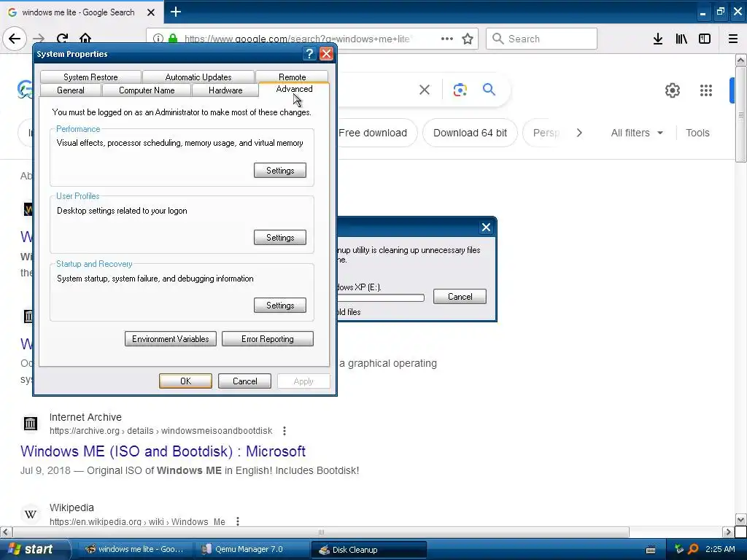Cancel the System Properties dialog
The height and width of the screenshot is (560, 747).
pyautogui.click(x=245, y=381)
